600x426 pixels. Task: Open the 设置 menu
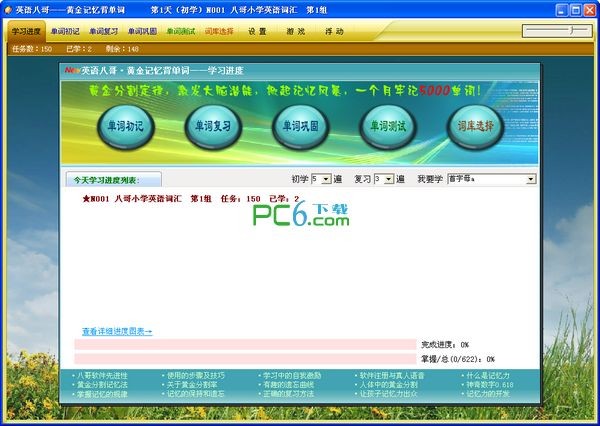point(257,31)
